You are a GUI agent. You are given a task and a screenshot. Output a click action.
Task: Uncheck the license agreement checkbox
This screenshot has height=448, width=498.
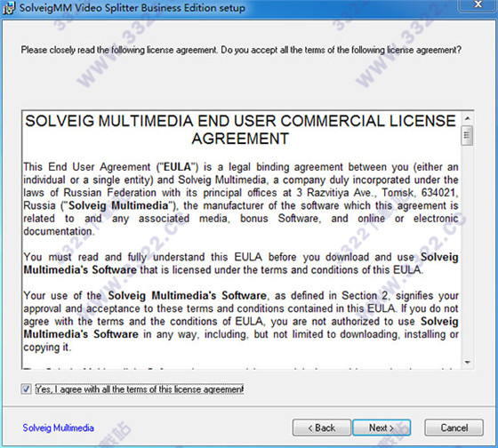point(26,389)
